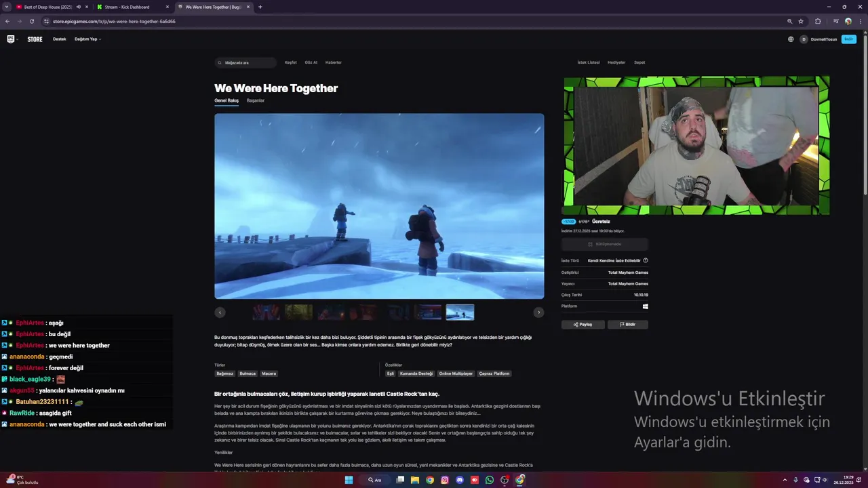The width and height of the screenshot is (868, 488).
Task: Click the Çapraz Platform feature tag
Action: coord(494,373)
